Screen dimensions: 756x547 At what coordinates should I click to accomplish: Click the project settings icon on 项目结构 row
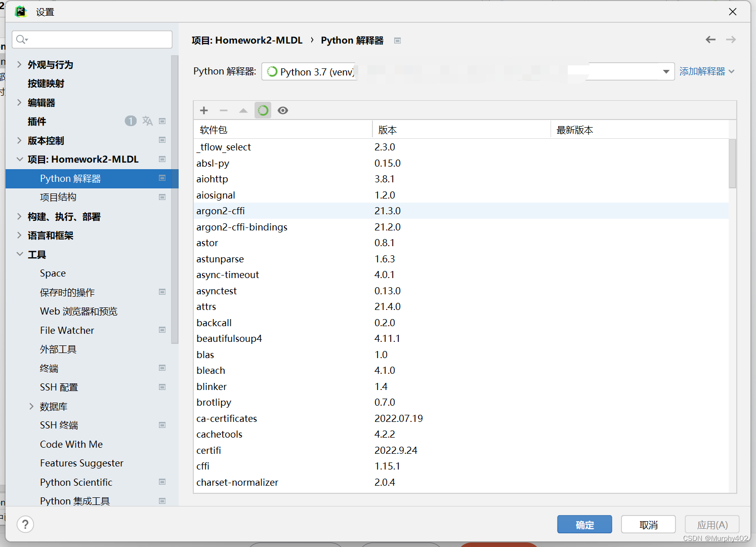coord(162,197)
